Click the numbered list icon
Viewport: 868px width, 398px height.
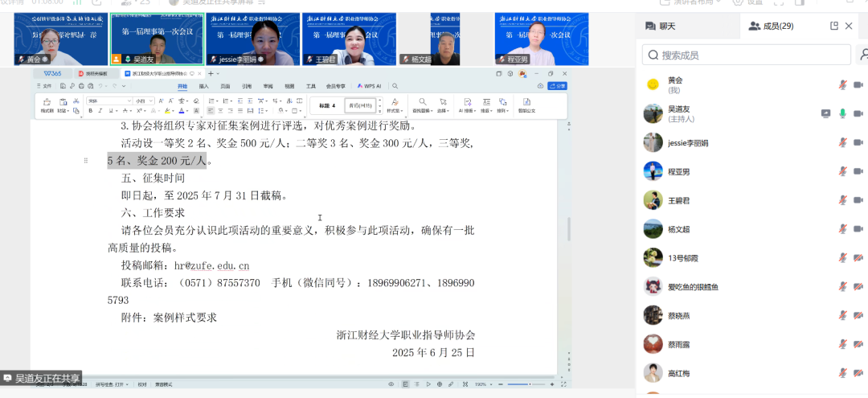pos(226,101)
